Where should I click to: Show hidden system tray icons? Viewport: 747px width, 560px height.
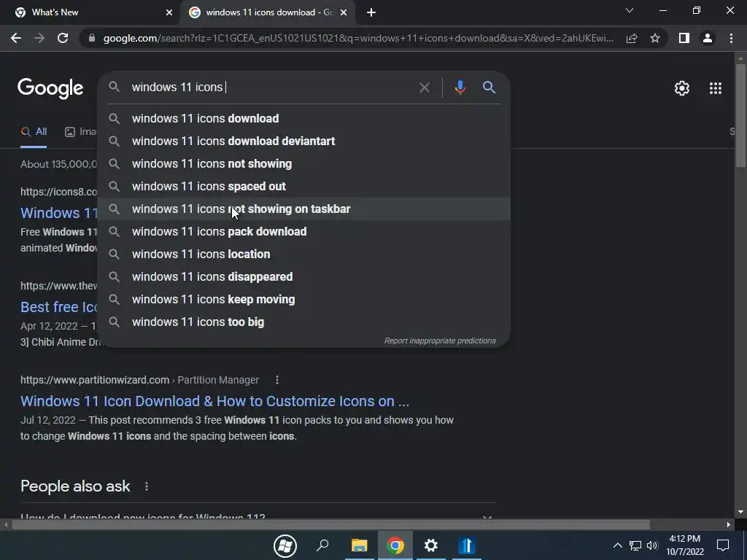pos(617,545)
